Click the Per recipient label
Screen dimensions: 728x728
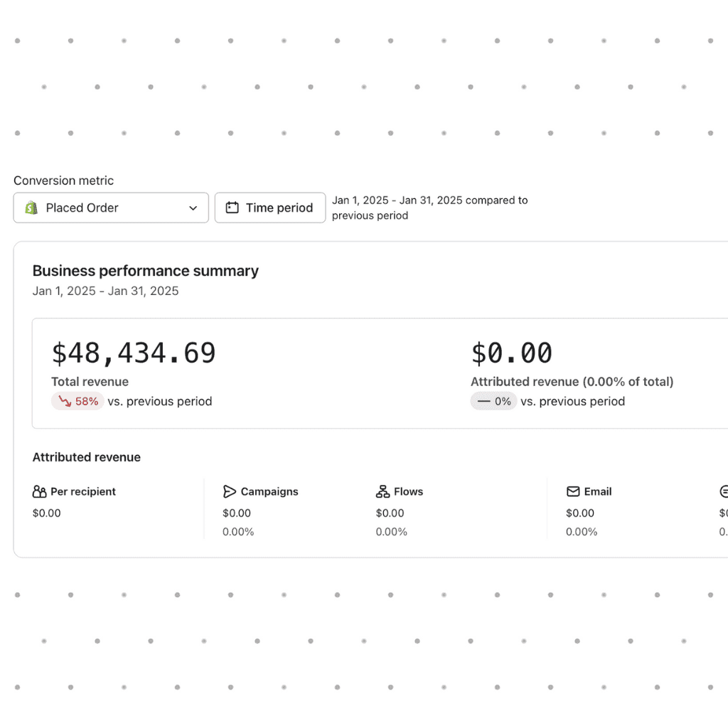[x=83, y=491]
